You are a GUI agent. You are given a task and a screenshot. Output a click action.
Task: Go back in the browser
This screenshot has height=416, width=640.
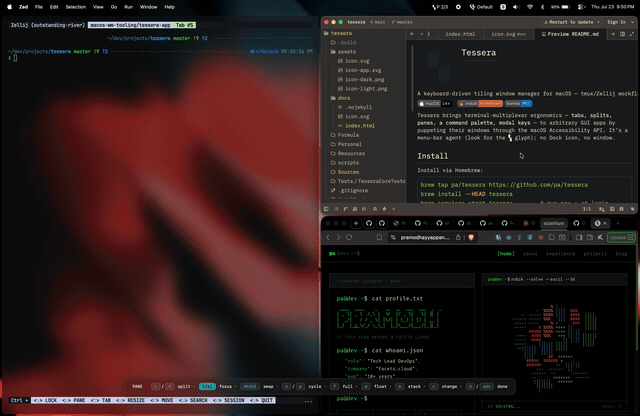click(x=328, y=237)
